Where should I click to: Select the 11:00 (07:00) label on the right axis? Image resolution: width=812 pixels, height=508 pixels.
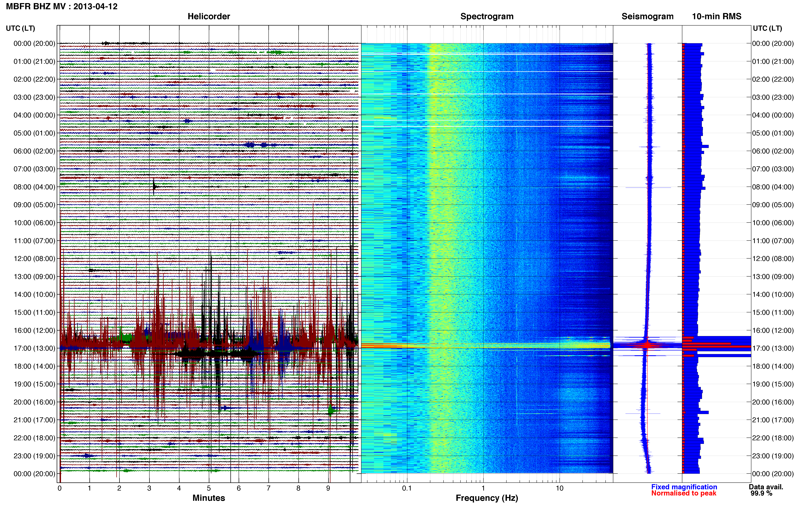773,241
